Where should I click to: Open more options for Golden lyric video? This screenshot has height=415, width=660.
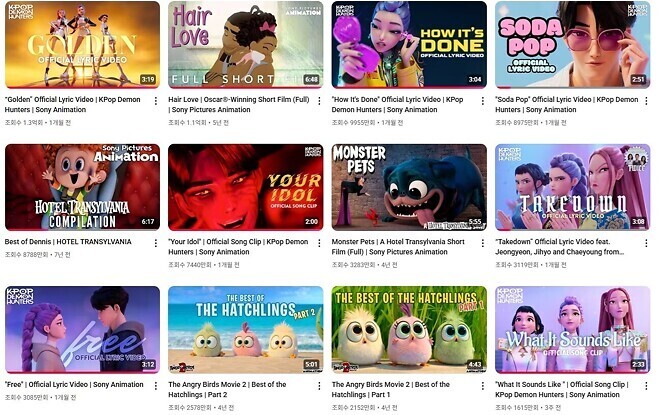[x=156, y=101]
